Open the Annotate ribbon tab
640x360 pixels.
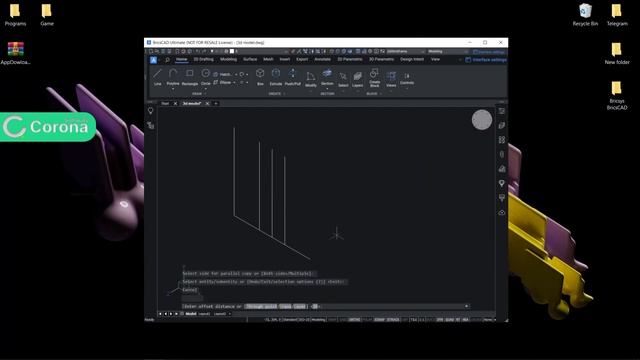pyautogui.click(x=322, y=60)
